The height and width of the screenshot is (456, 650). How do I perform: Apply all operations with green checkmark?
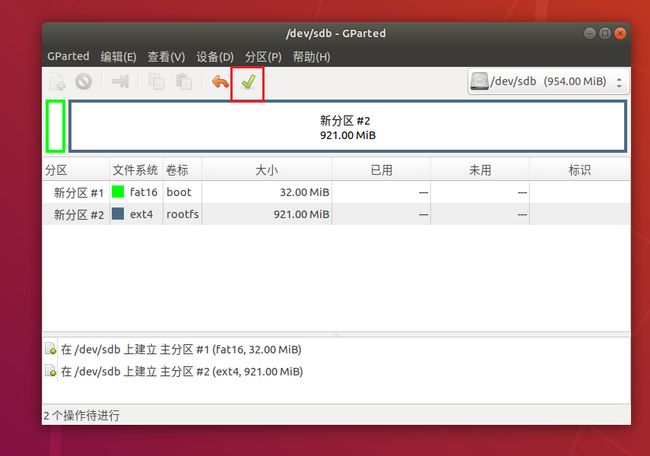(x=248, y=82)
